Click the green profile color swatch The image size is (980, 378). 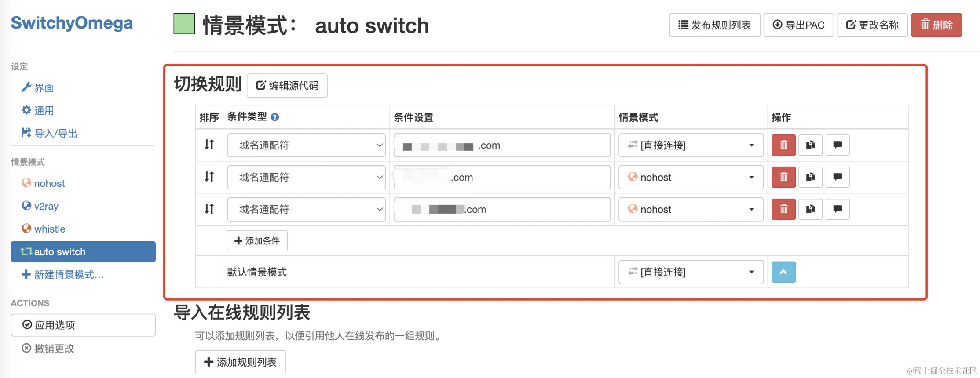point(184,24)
